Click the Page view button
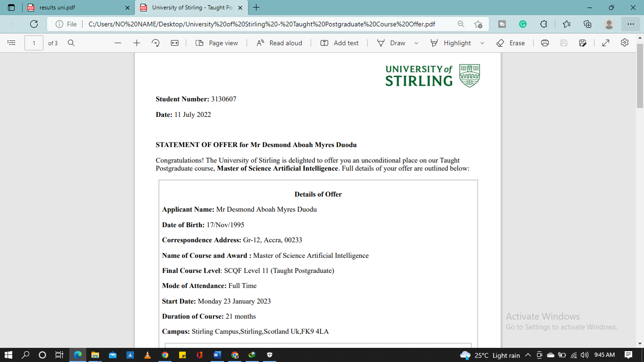644x362 pixels. click(x=217, y=43)
